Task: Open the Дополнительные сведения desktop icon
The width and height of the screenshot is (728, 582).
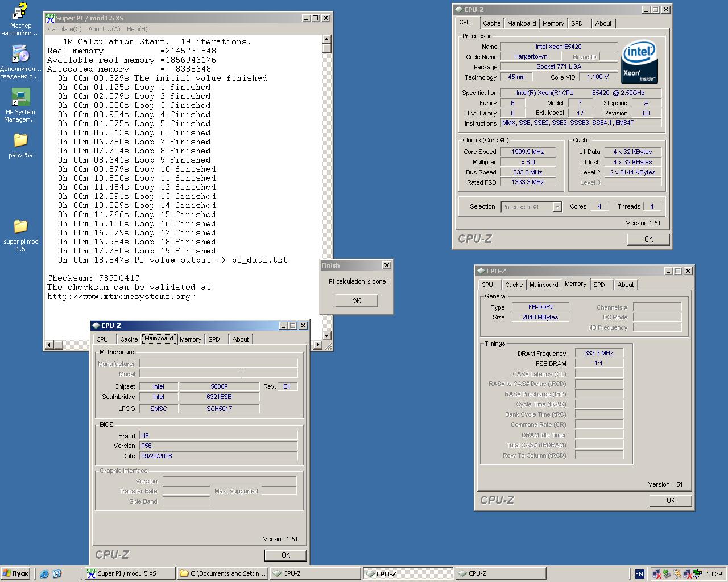Action: [x=20, y=62]
